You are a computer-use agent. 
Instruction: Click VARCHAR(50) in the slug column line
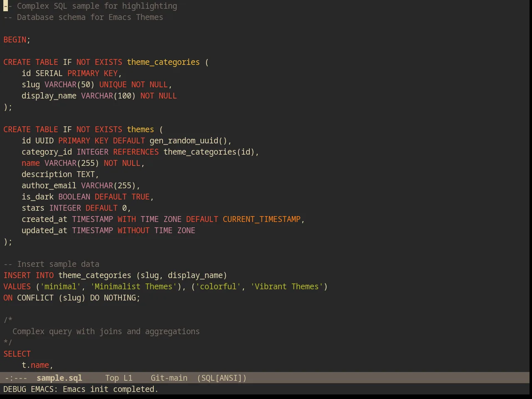coord(69,84)
